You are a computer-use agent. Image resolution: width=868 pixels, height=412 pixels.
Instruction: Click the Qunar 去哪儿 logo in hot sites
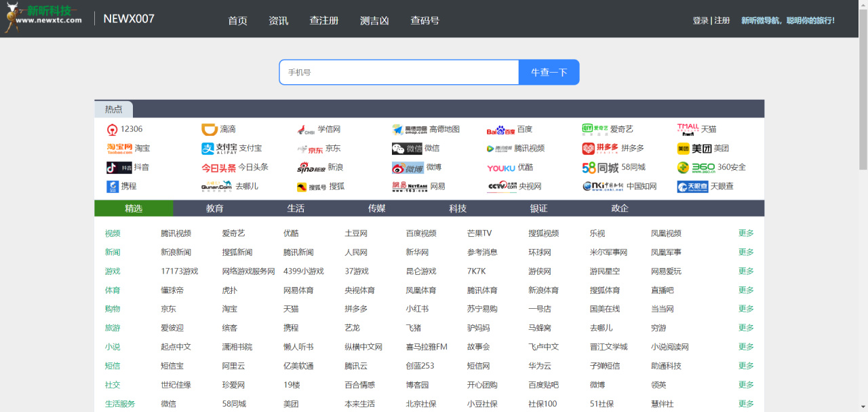[217, 187]
